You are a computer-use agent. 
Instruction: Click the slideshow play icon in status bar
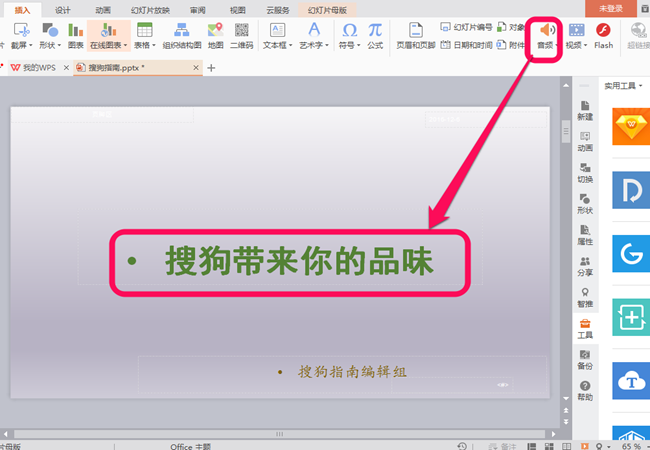coord(585,446)
